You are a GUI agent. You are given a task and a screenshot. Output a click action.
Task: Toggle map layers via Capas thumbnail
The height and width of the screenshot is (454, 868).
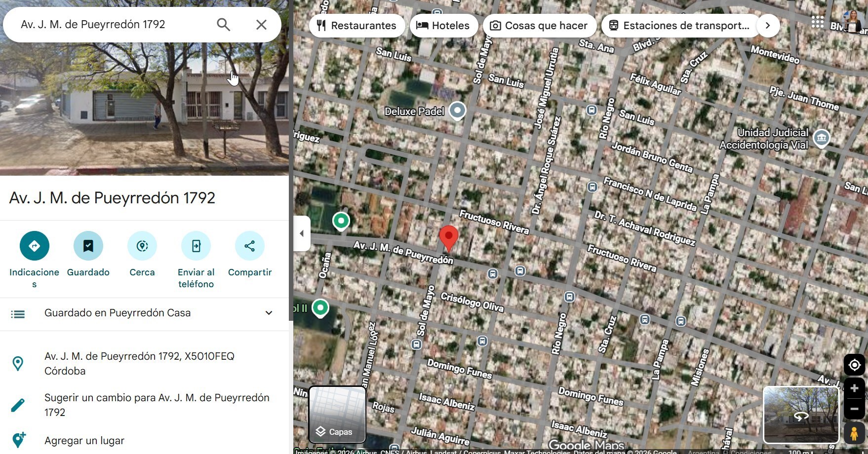[x=337, y=414]
